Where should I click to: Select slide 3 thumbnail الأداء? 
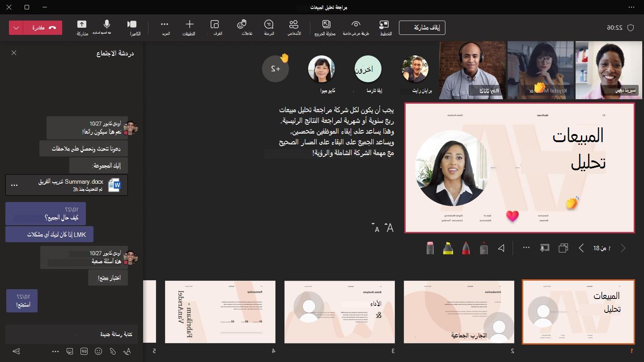pyautogui.click(x=340, y=312)
